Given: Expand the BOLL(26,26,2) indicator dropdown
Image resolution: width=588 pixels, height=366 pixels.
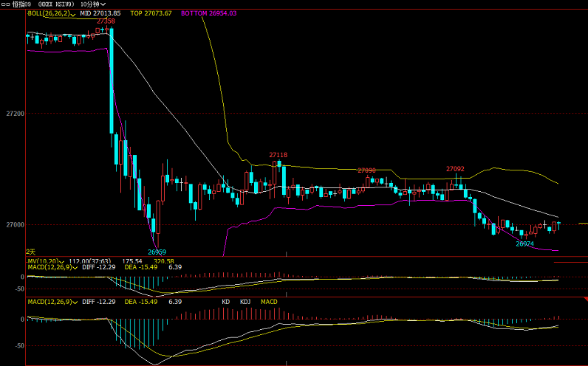Looking at the screenshot, I should pos(75,14).
